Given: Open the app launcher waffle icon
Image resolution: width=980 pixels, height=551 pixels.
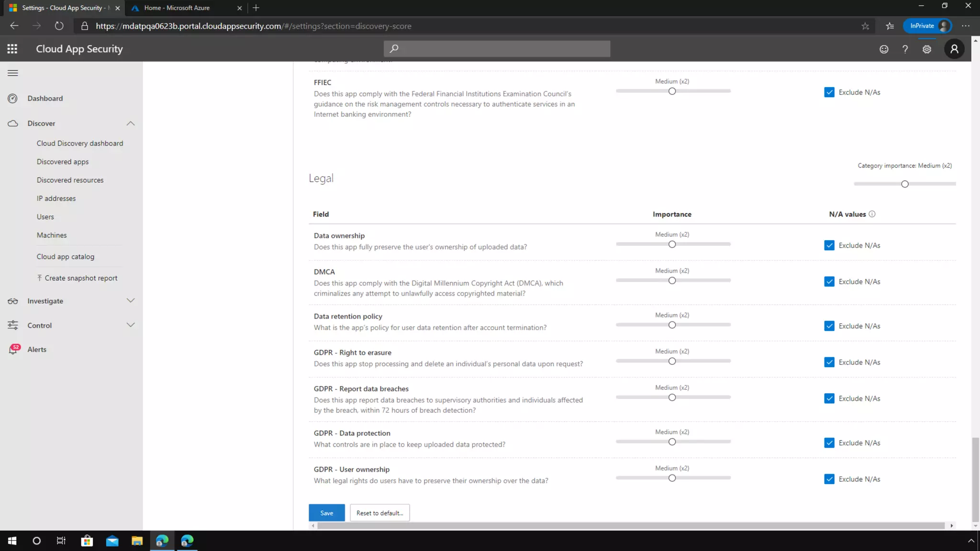Looking at the screenshot, I should (12, 49).
